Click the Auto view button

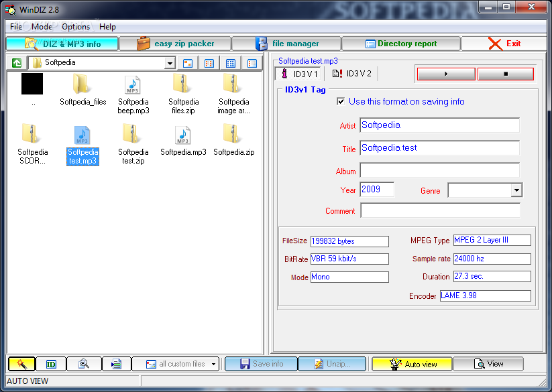pos(412,364)
